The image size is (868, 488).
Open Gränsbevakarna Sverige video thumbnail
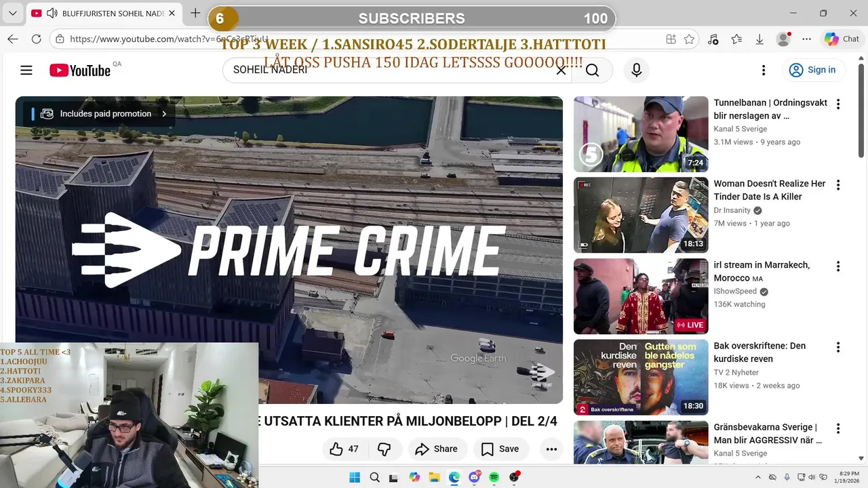[x=641, y=443]
